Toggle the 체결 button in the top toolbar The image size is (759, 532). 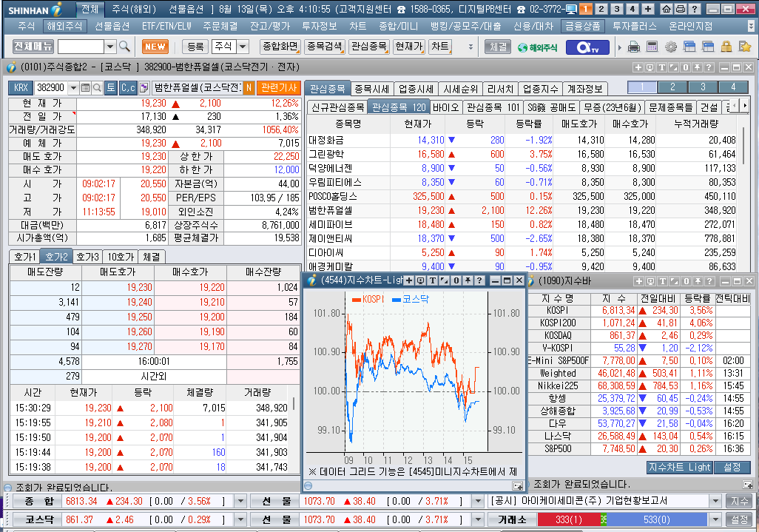click(498, 47)
